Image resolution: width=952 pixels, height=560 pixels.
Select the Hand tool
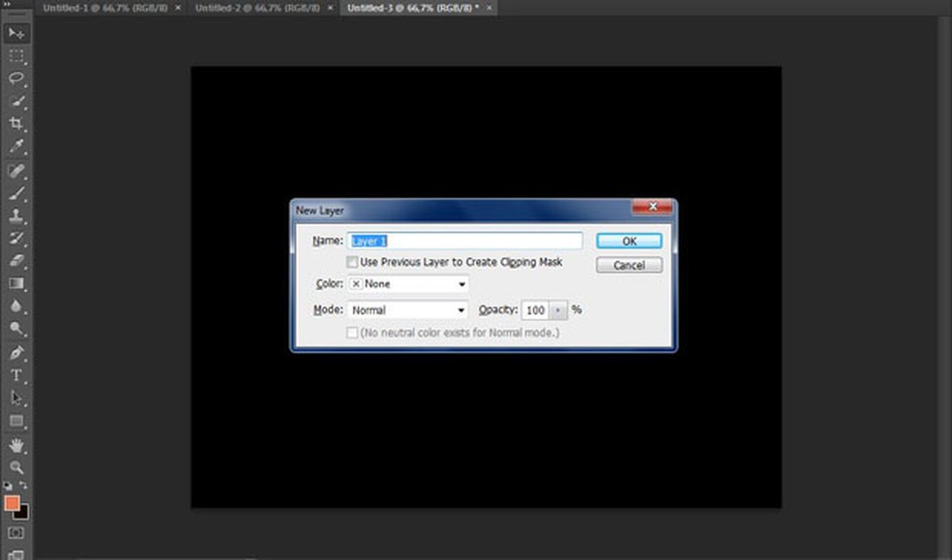click(x=16, y=445)
